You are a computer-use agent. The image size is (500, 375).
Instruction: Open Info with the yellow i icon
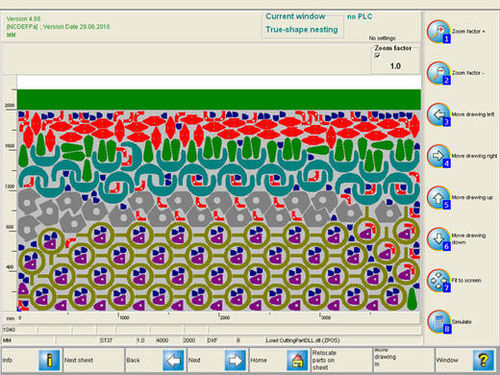tap(49, 360)
